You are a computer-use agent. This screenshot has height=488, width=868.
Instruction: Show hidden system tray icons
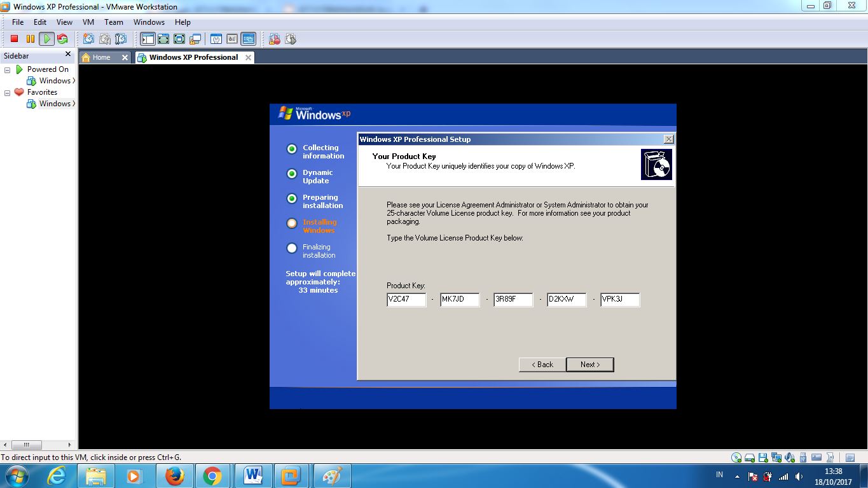[x=738, y=476]
